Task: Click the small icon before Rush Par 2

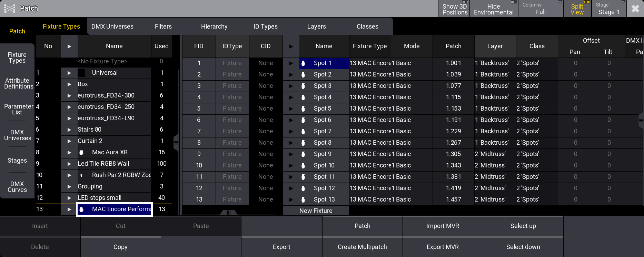Action: 81,175
